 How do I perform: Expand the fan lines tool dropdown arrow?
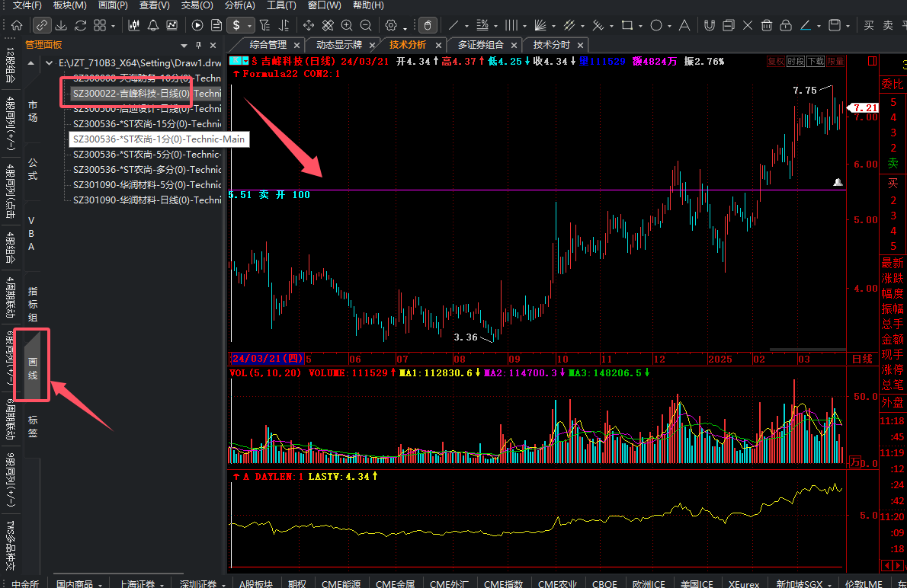click(x=553, y=26)
